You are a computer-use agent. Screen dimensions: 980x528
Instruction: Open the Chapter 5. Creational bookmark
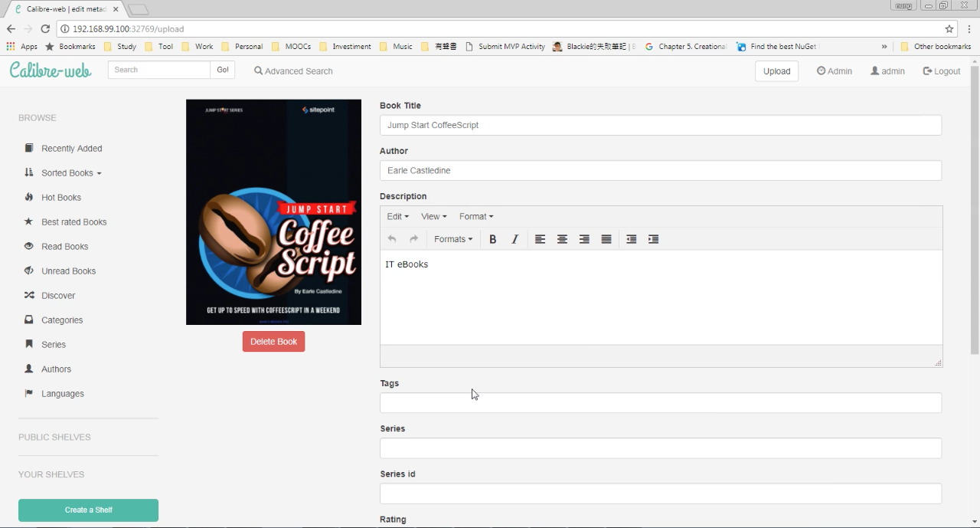pyautogui.click(x=686, y=47)
